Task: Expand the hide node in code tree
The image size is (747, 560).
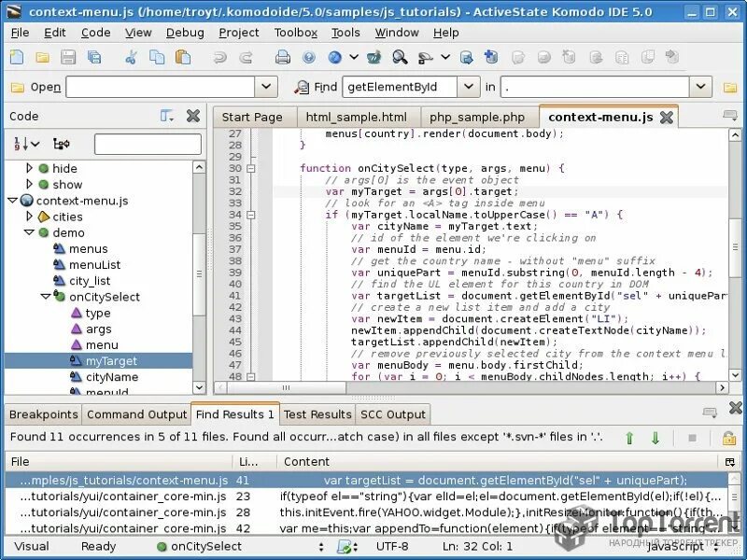Action: tap(29, 168)
